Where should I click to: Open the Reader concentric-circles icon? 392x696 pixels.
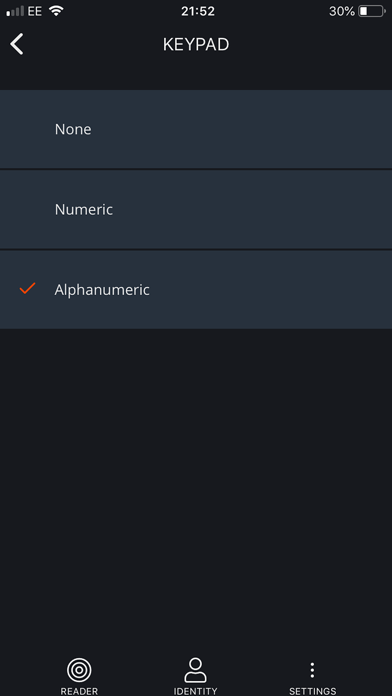[79, 670]
